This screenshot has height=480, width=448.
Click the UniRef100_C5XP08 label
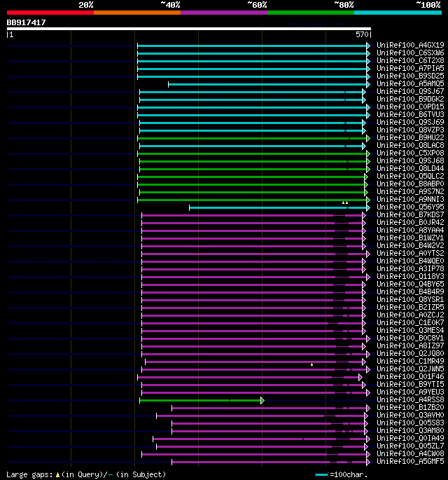(x=410, y=153)
